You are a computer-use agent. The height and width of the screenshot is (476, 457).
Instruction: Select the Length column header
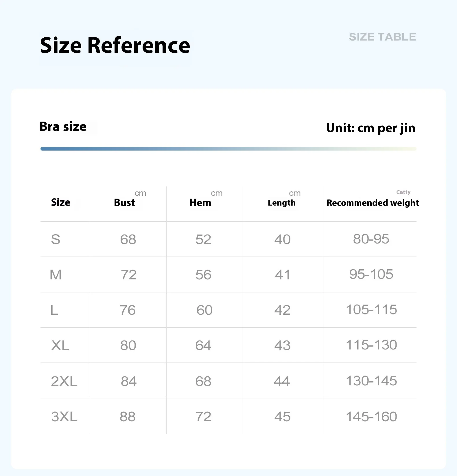pos(282,203)
